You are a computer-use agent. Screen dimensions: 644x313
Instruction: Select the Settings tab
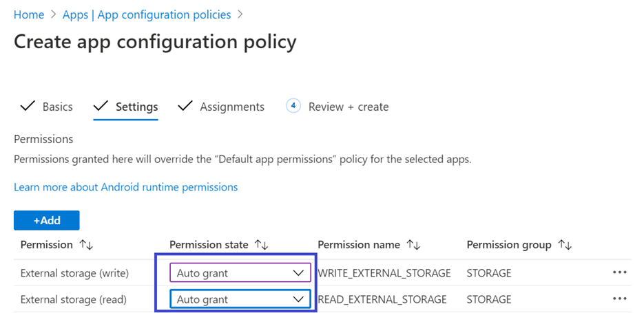pos(136,107)
